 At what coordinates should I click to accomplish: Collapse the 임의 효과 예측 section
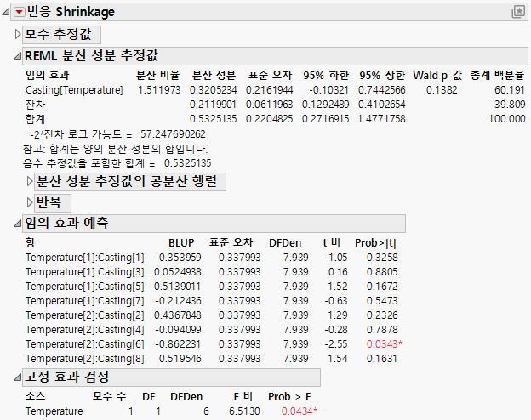click(x=17, y=224)
